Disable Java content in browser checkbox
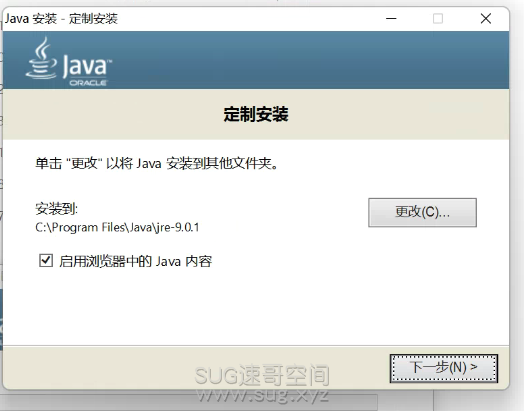The height and width of the screenshot is (411, 524). click(46, 261)
